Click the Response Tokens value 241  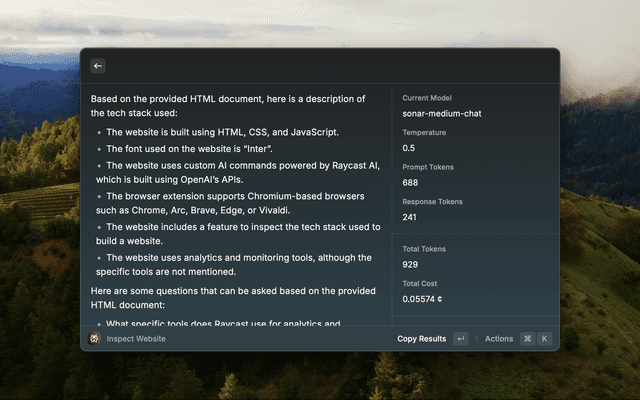[x=410, y=217]
